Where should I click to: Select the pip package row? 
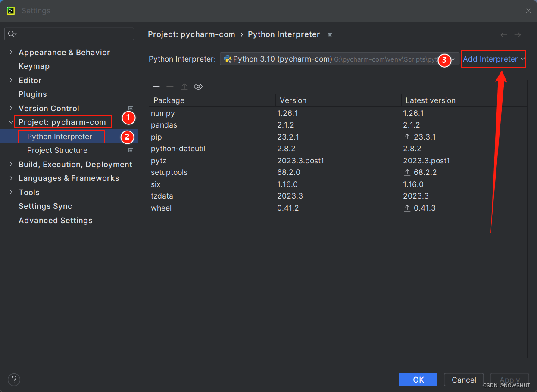(x=338, y=137)
